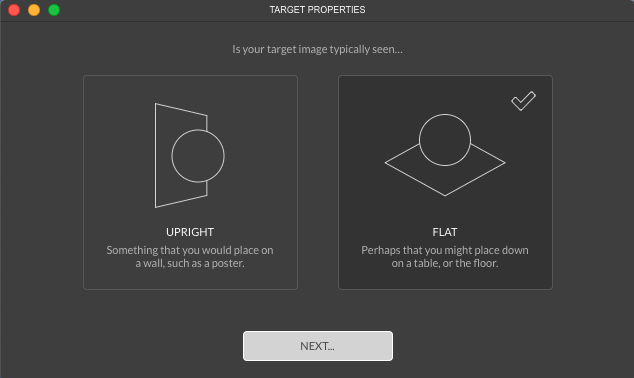Click the checkmark on the FLAT card
This screenshot has width=634, height=378.
523,101
